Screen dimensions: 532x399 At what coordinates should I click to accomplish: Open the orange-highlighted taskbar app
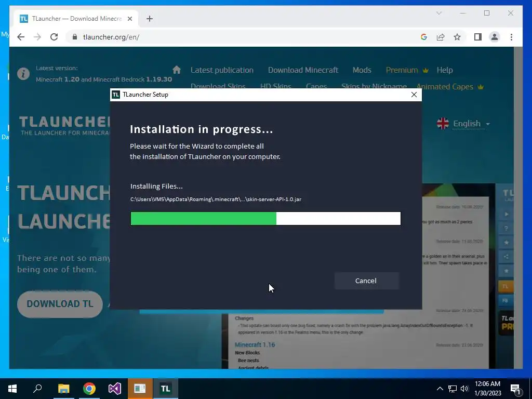pos(140,389)
